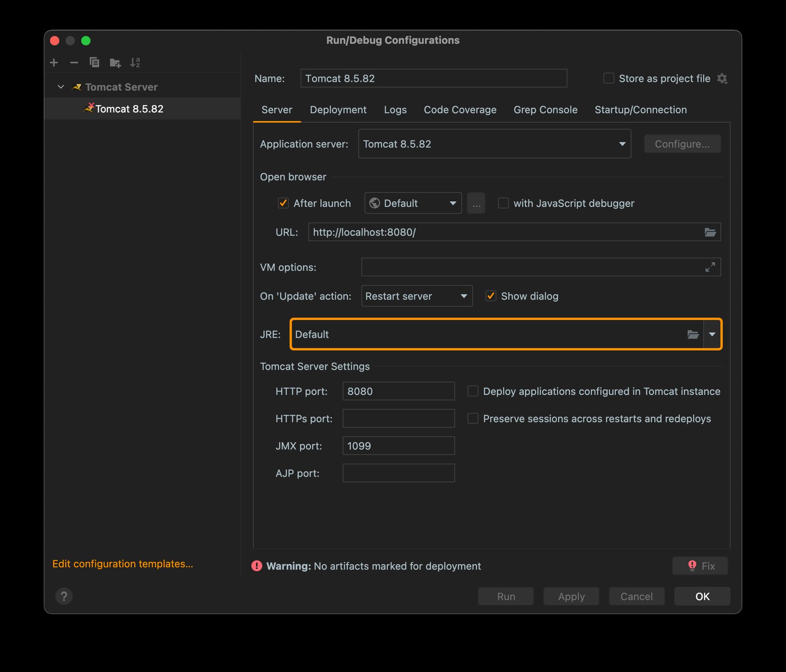The height and width of the screenshot is (672, 786).
Task: Click the Copy Configuration icon
Action: click(x=94, y=62)
